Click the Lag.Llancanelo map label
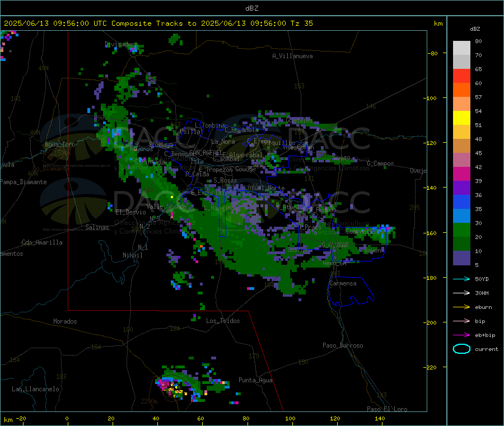This screenshot has height=426, width=504. tap(36, 389)
